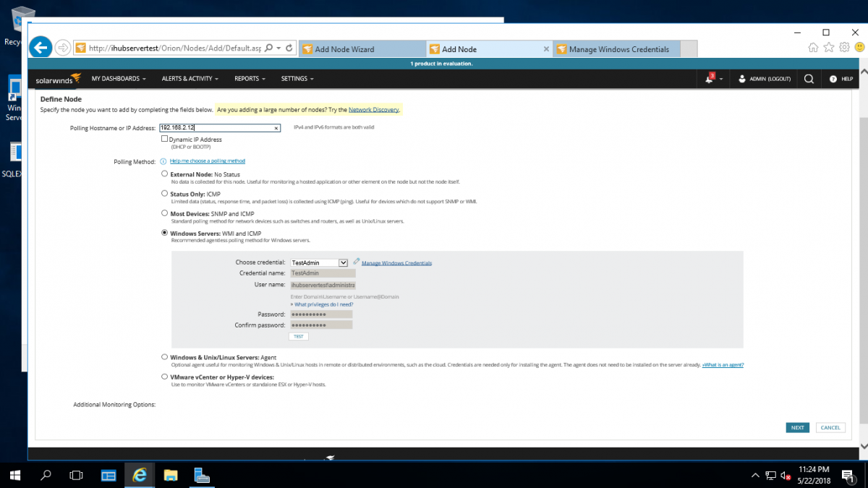This screenshot has width=868, height=488.
Task: Clear the IP address field using the X icon
Action: (x=276, y=128)
